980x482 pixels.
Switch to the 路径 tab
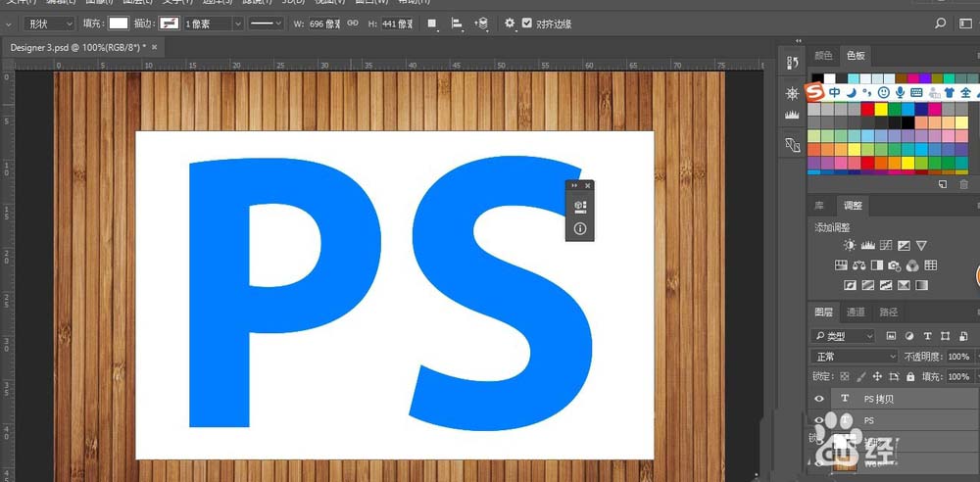coord(888,312)
